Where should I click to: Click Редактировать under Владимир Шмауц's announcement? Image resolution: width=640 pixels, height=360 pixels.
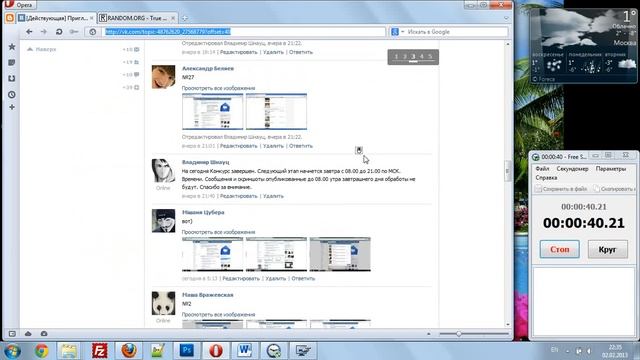239,196
